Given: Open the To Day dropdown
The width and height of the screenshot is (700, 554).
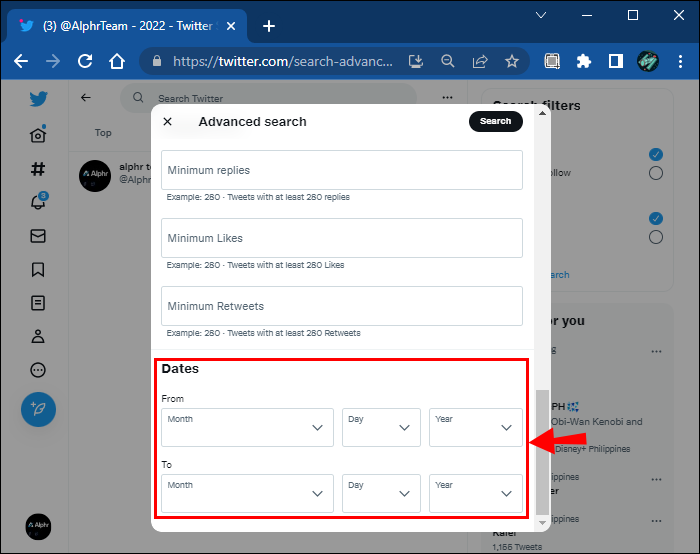Looking at the screenshot, I should pyautogui.click(x=381, y=493).
